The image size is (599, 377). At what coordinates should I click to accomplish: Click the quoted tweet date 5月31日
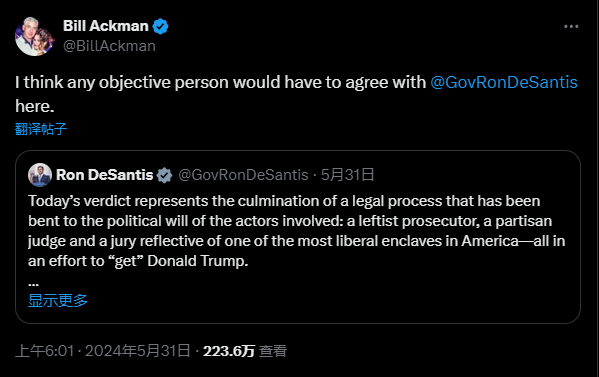(x=347, y=175)
